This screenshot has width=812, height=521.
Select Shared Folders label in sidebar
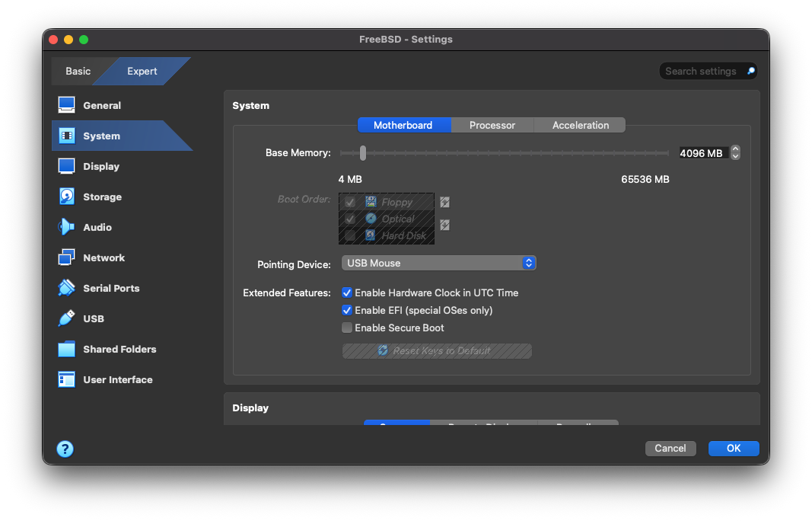(x=119, y=350)
